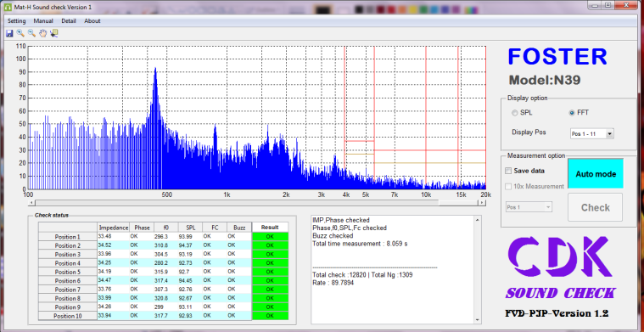644x332 pixels.
Task: Click the log box scroll-down arrow
Action: pos(477,319)
